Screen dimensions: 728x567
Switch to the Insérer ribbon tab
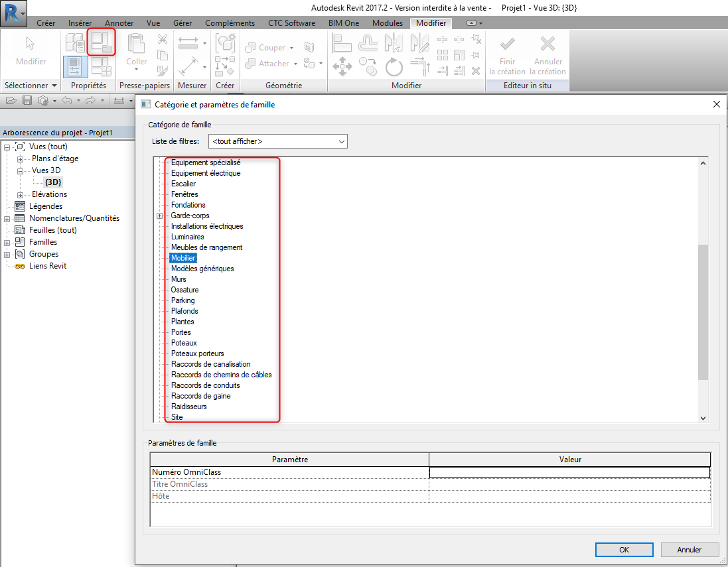coord(80,23)
